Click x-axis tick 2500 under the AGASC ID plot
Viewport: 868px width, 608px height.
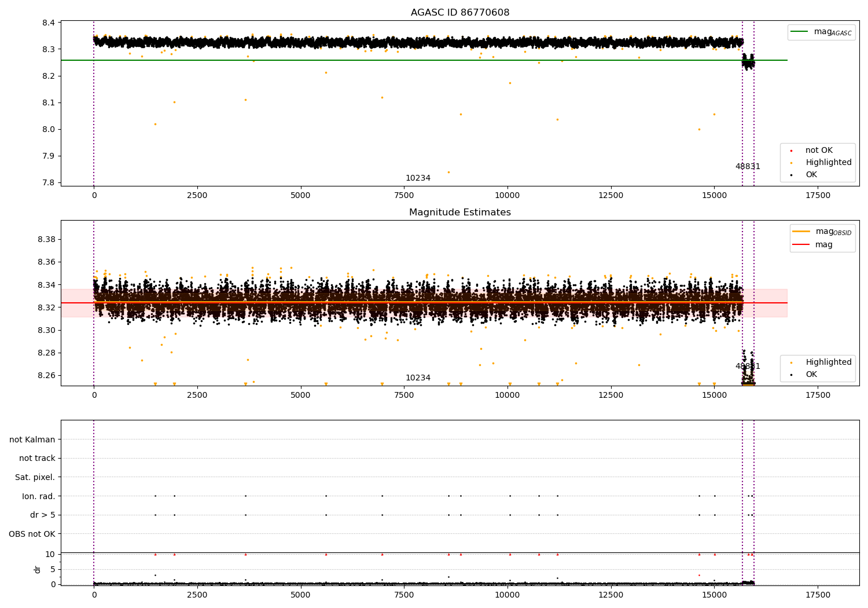click(x=197, y=195)
